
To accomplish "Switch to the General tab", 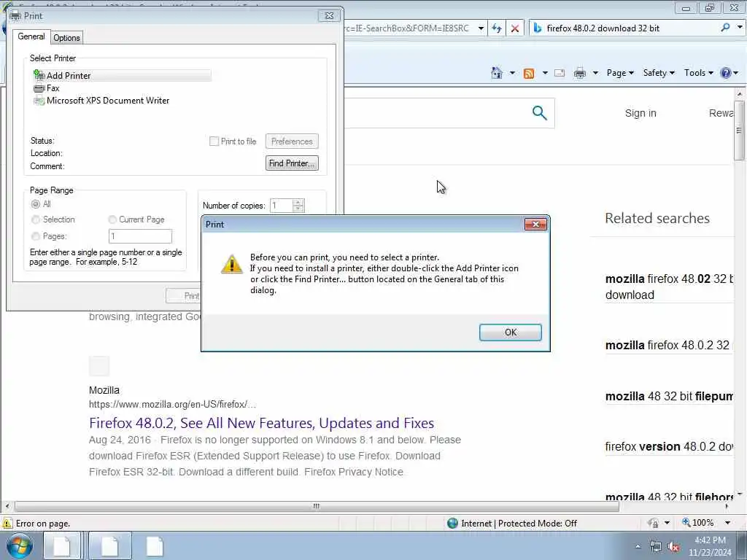I will [31, 36].
